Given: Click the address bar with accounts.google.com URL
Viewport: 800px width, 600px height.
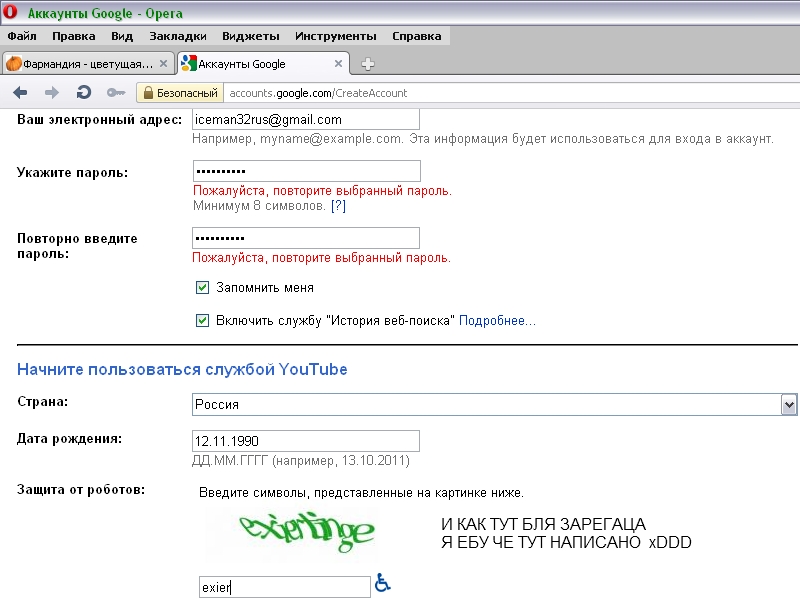Looking at the screenshot, I should click(x=512, y=93).
